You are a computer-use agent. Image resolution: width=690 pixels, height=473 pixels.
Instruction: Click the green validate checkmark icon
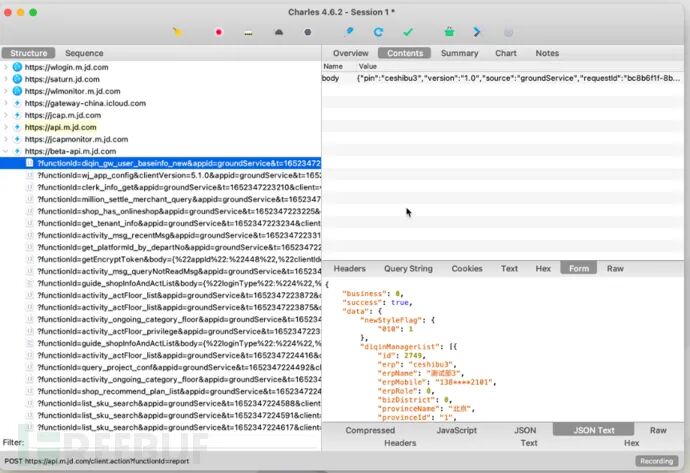pos(408,32)
